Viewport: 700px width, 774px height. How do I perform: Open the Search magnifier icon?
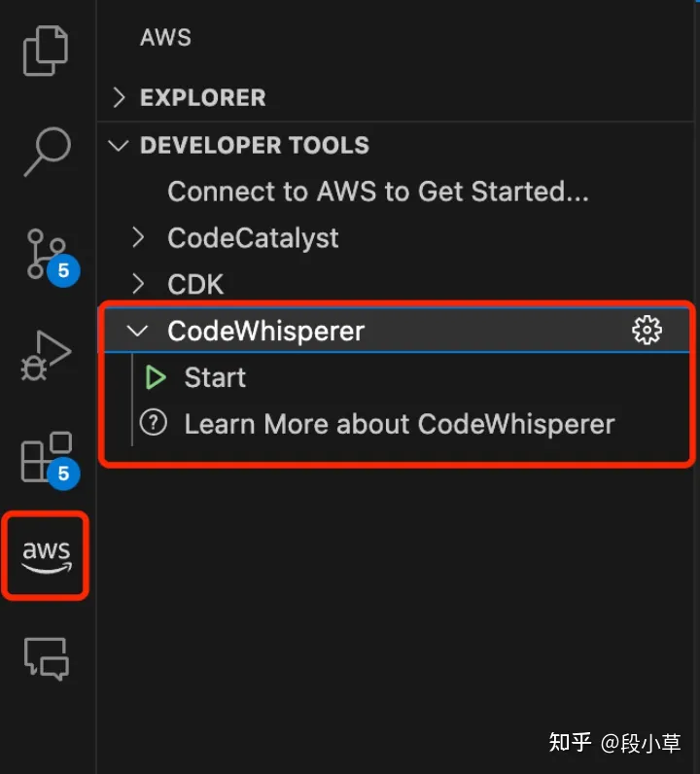click(x=48, y=152)
